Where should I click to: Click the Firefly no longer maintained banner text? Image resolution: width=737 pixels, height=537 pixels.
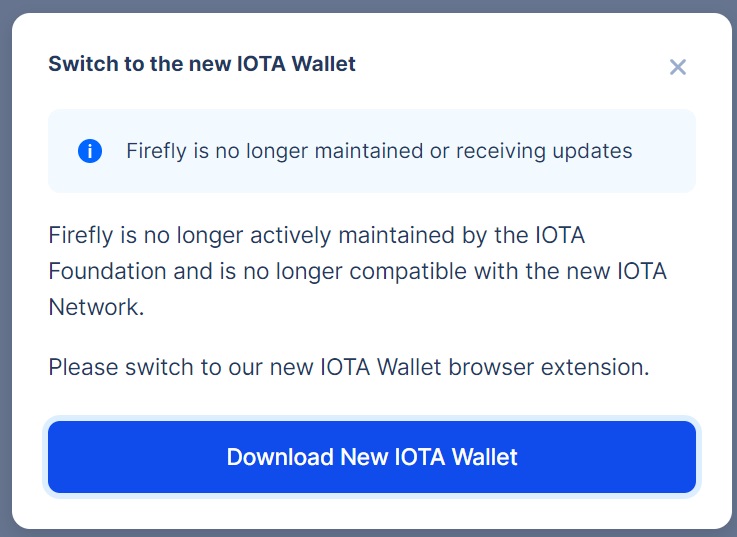pos(379,151)
